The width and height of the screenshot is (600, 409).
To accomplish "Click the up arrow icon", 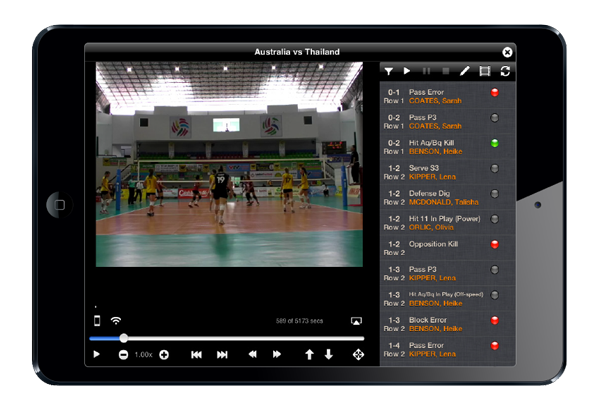I will [309, 354].
